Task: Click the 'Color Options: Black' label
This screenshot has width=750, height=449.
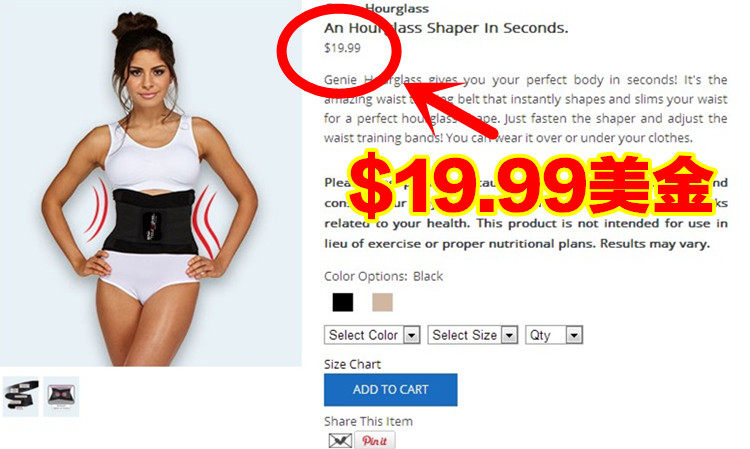Action: 383,276
